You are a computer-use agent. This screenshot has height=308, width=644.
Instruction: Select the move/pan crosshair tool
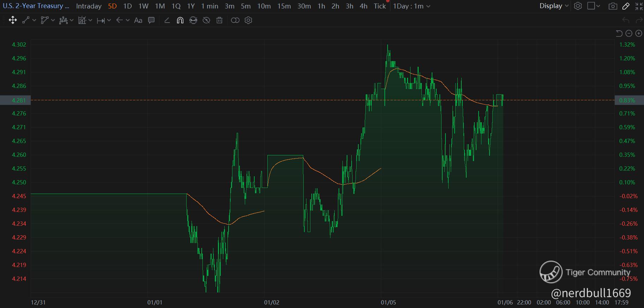[13, 20]
